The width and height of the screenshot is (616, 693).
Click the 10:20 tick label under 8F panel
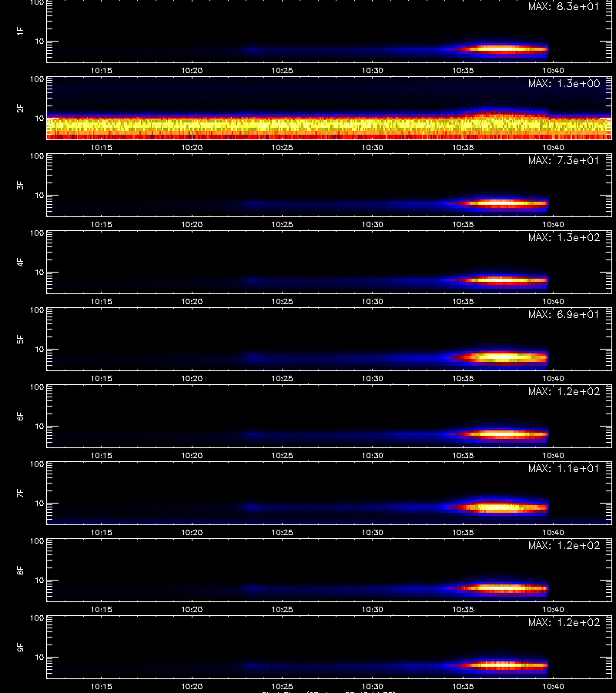point(192,610)
